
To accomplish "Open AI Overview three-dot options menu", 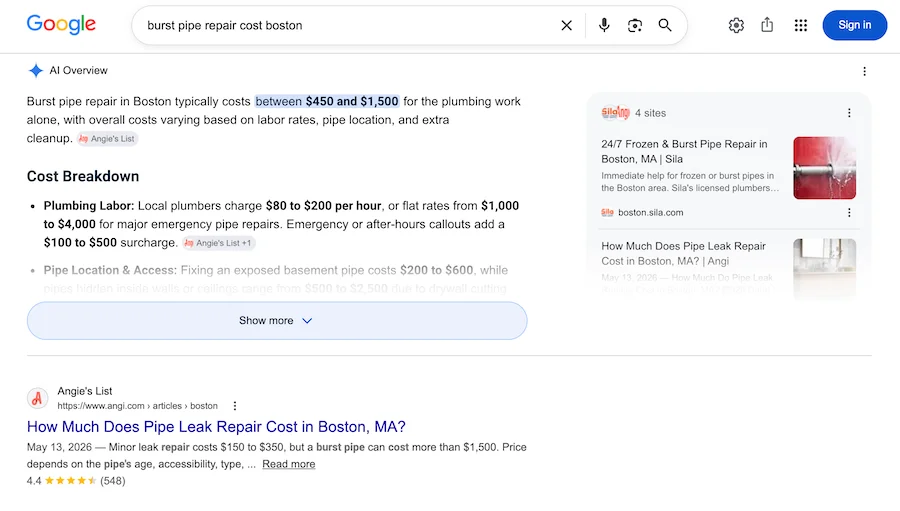I will (864, 71).
